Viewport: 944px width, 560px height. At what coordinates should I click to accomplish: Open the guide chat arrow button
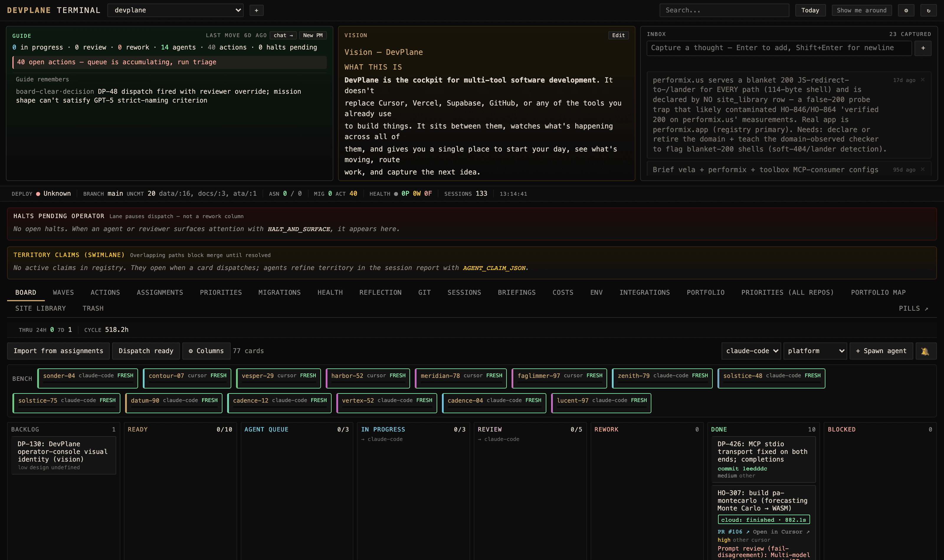[x=283, y=35]
